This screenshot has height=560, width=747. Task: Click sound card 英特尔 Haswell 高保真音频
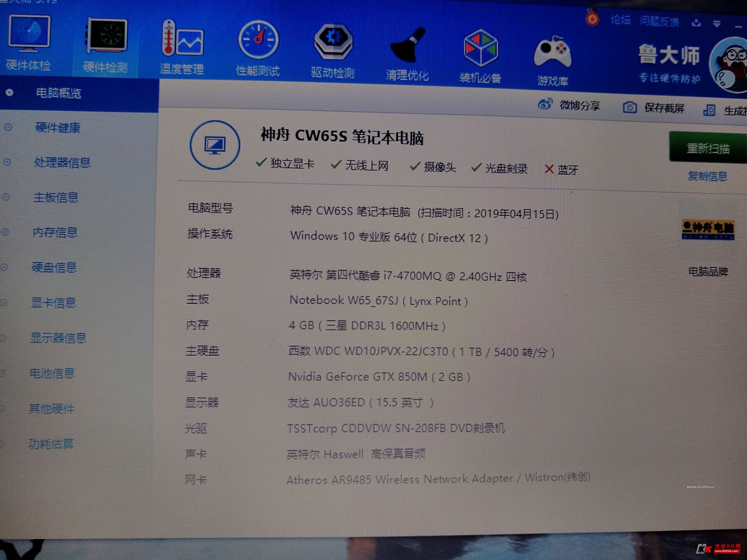pos(356,454)
